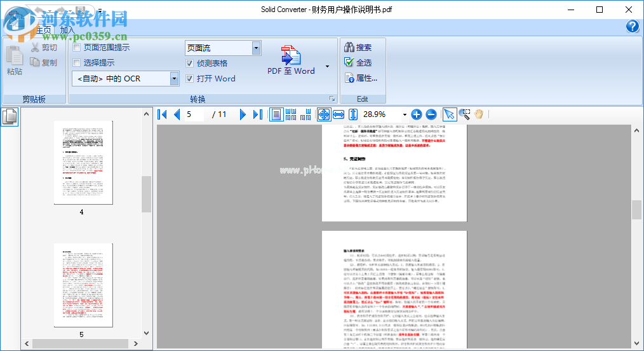
Task: Switch to 加入 ribbon tab
Action: click(67, 30)
